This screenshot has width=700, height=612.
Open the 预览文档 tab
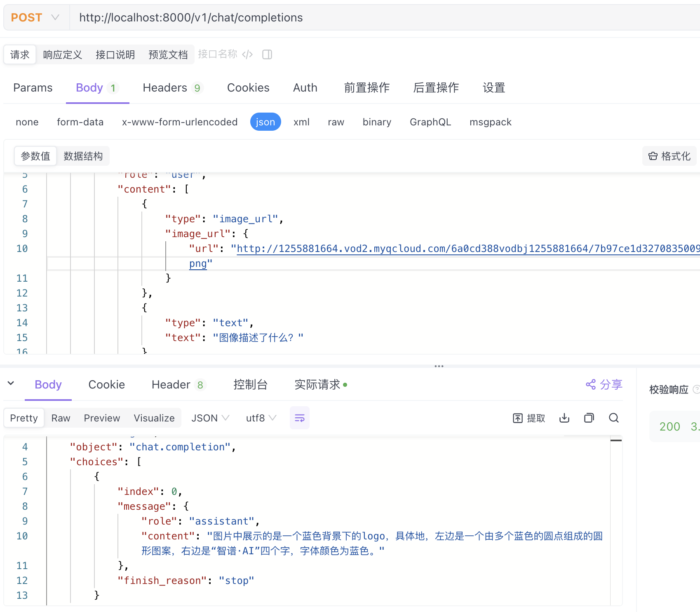click(168, 54)
